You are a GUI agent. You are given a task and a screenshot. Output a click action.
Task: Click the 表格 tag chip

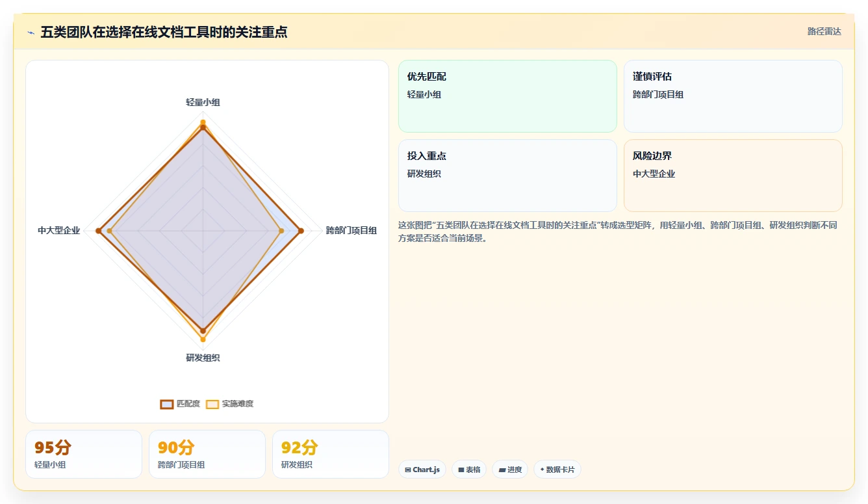469,470
